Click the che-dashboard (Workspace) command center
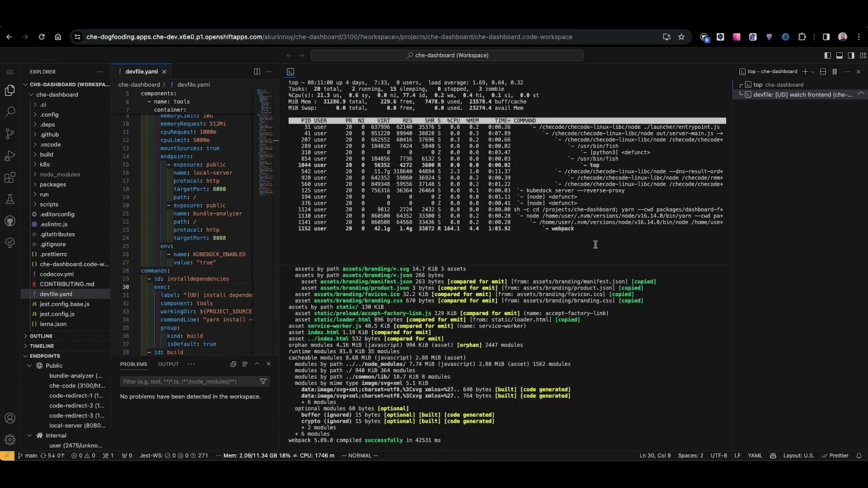Screen dimensions: 868x488 pyautogui.click(x=448, y=56)
